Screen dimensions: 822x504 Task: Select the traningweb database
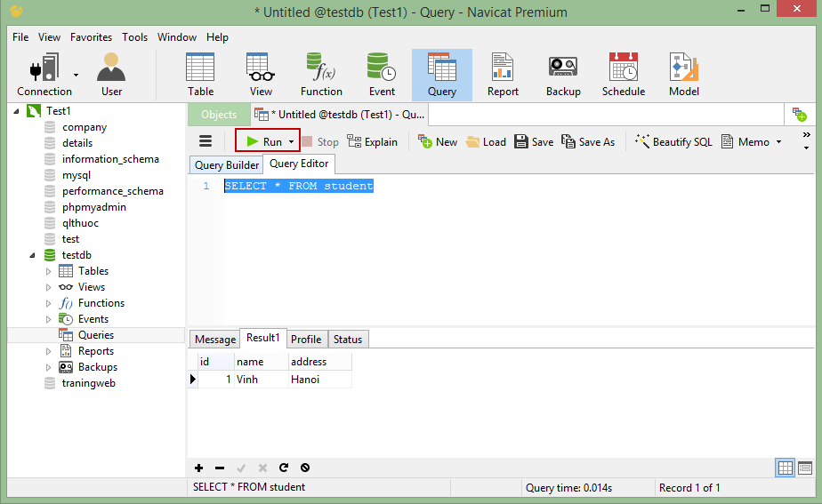coord(88,383)
